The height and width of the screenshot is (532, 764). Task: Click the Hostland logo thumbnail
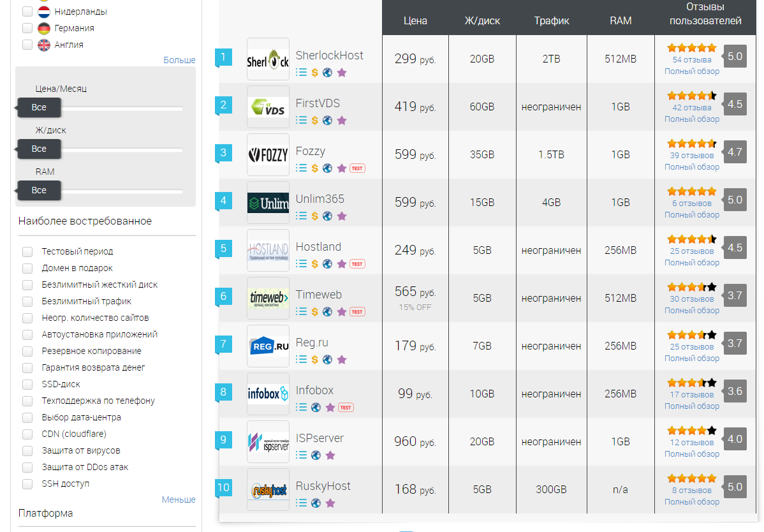[x=268, y=250]
